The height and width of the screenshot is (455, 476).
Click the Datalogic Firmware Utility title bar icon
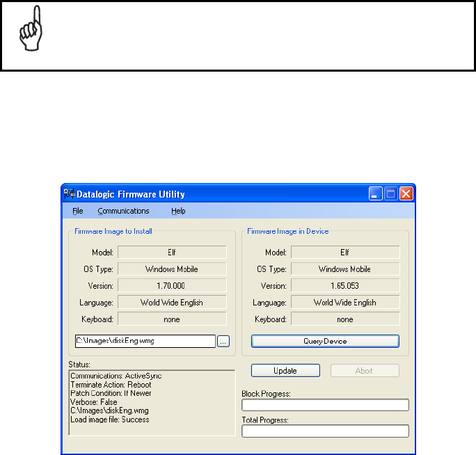pos(69,193)
